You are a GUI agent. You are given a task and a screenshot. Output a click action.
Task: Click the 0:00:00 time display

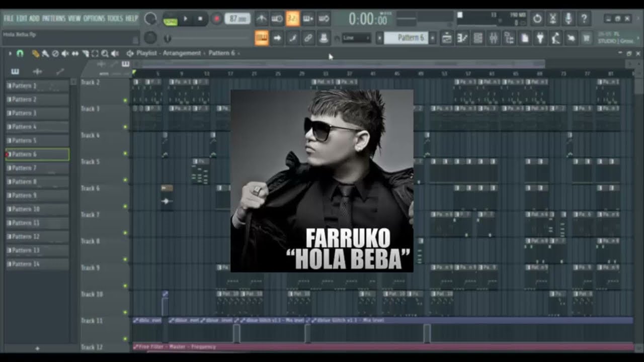(x=368, y=20)
